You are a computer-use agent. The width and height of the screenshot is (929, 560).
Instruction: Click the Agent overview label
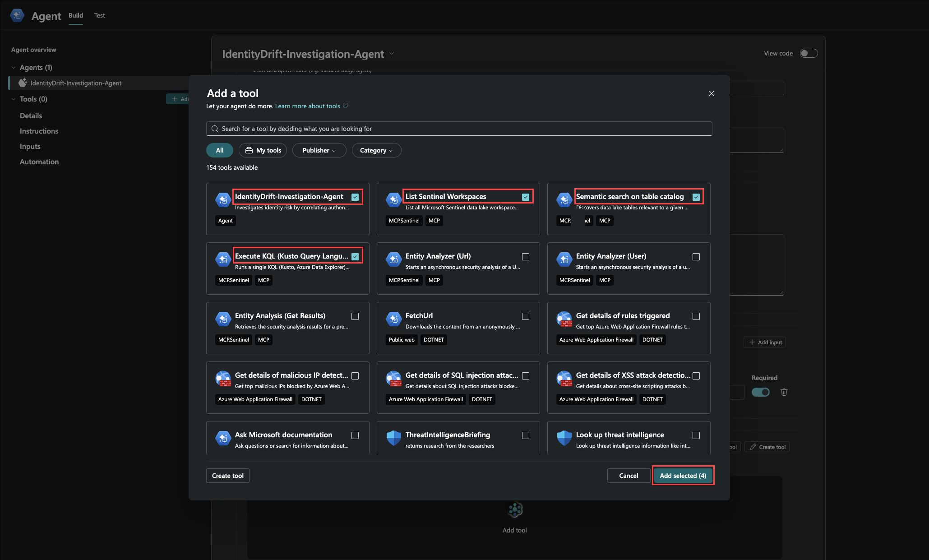pos(33,50)
